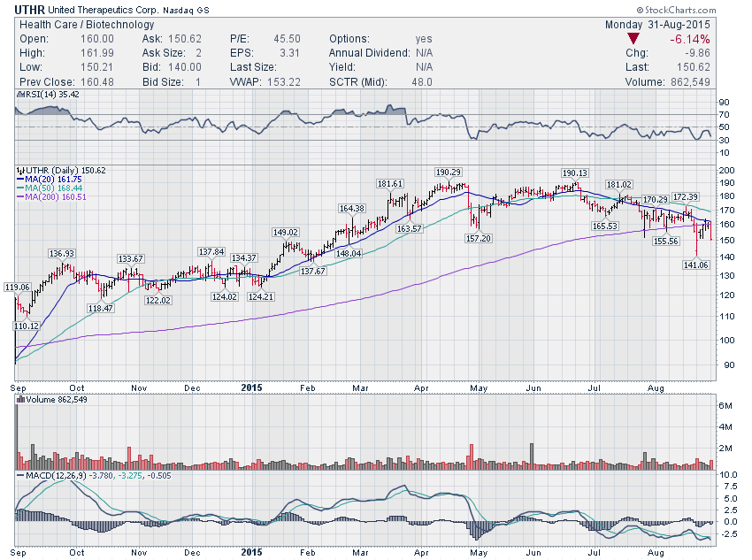Screen dimensions: 752x560
Task: Click the 149.02 high price label
Action: click(x=286, y=232)
